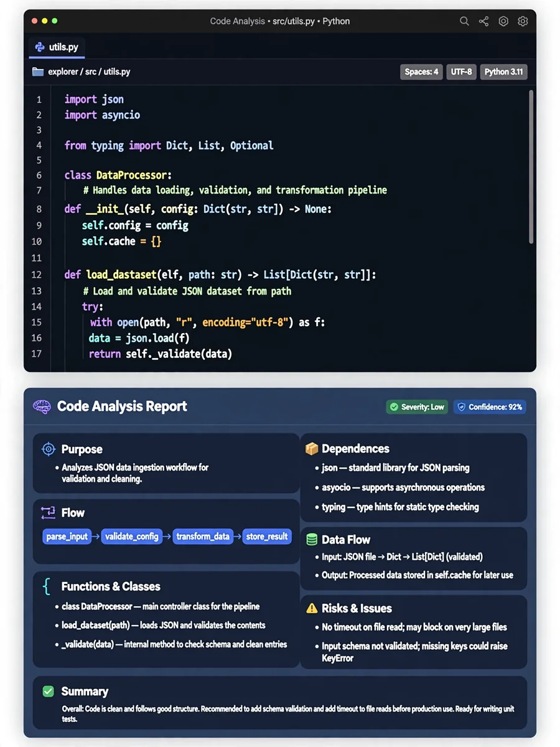Click the Confidence: 92% badge
Screen dimensions: 560x747
coord(490,407)
